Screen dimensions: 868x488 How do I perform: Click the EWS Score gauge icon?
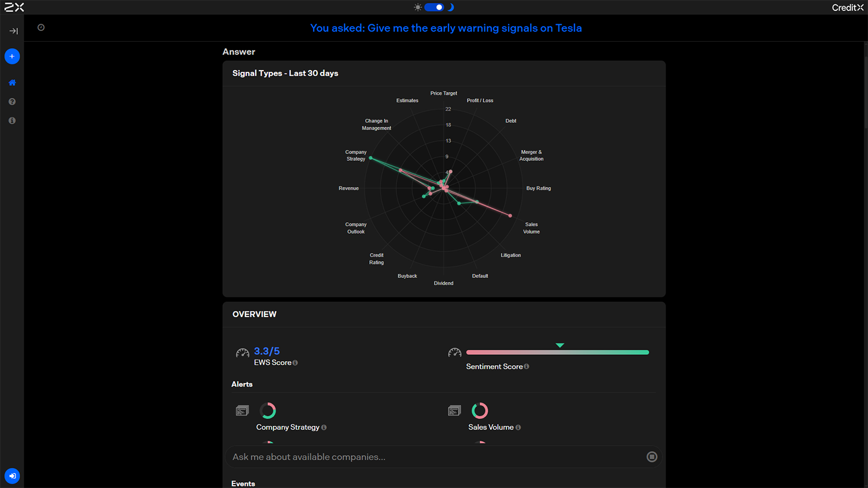[x=242, y=353]
